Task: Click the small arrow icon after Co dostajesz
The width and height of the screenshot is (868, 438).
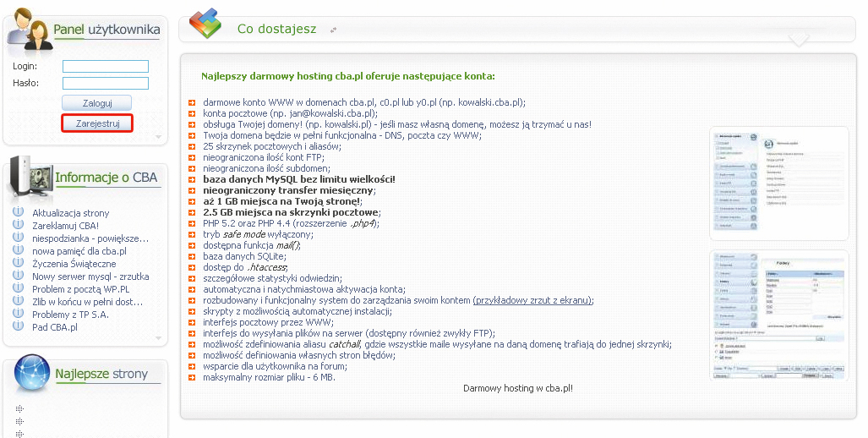Action: click(x=333, y=30)
